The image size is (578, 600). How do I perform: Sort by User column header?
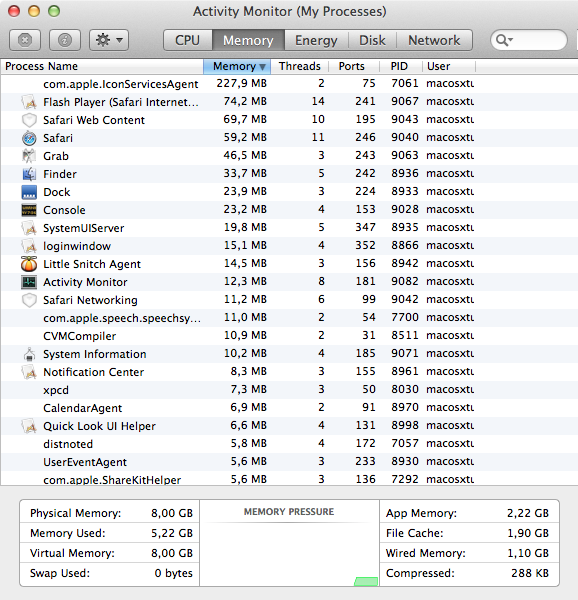pos(449,66)
